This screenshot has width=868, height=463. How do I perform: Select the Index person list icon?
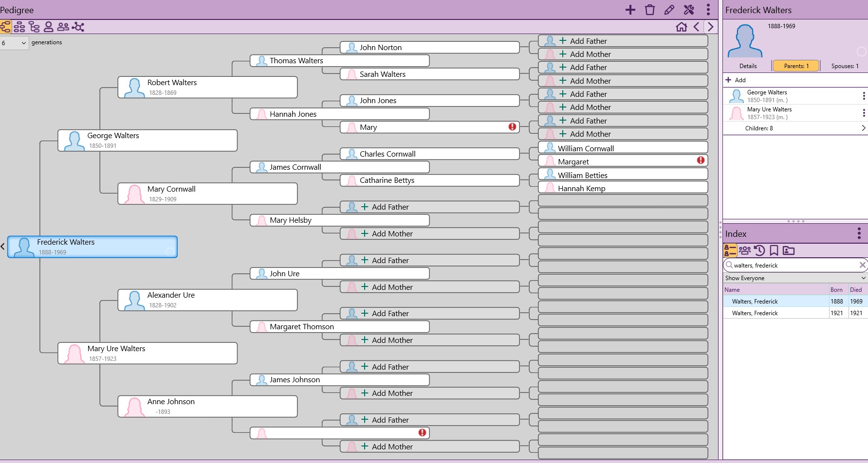(730, 250)
